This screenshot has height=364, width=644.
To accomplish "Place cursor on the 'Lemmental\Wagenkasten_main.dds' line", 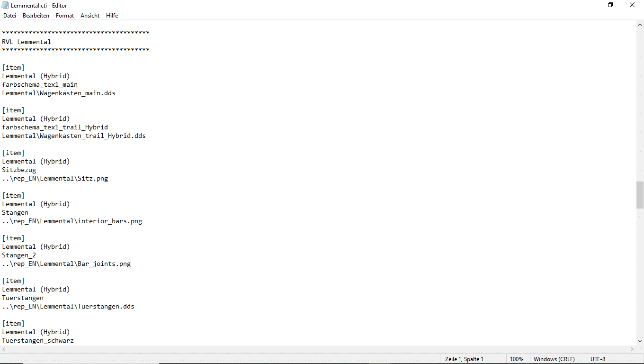I will (x=59, y=93).
